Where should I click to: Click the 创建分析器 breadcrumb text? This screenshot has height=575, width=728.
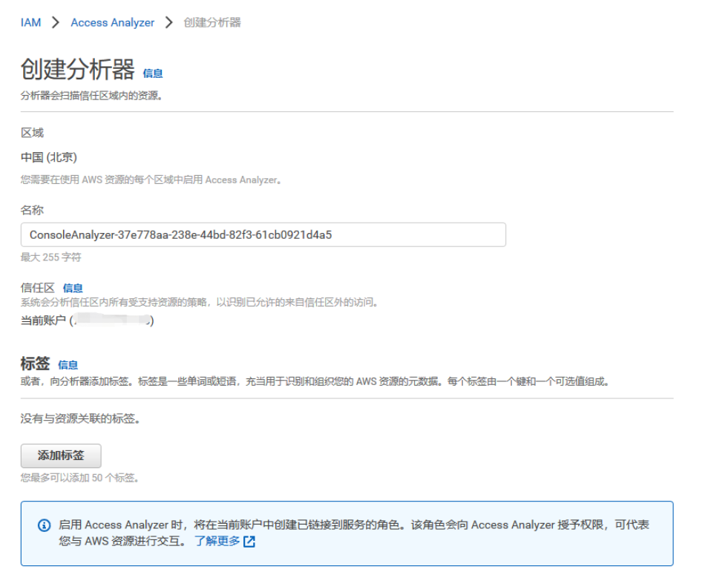(x=212, y=23)
